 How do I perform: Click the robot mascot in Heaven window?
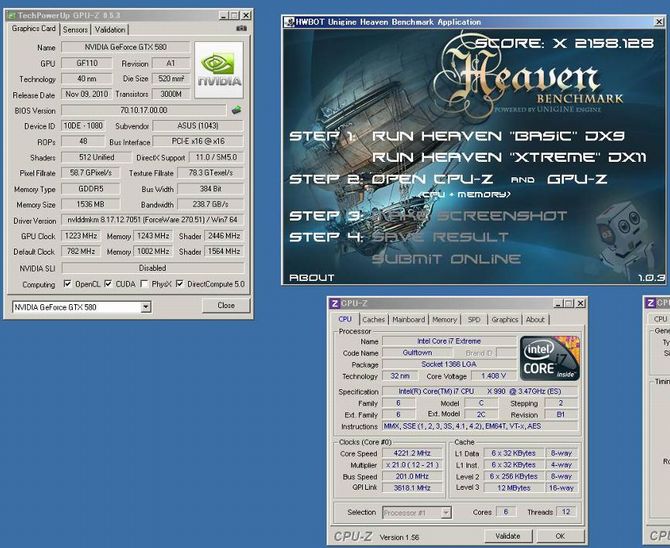coord(625,239)
